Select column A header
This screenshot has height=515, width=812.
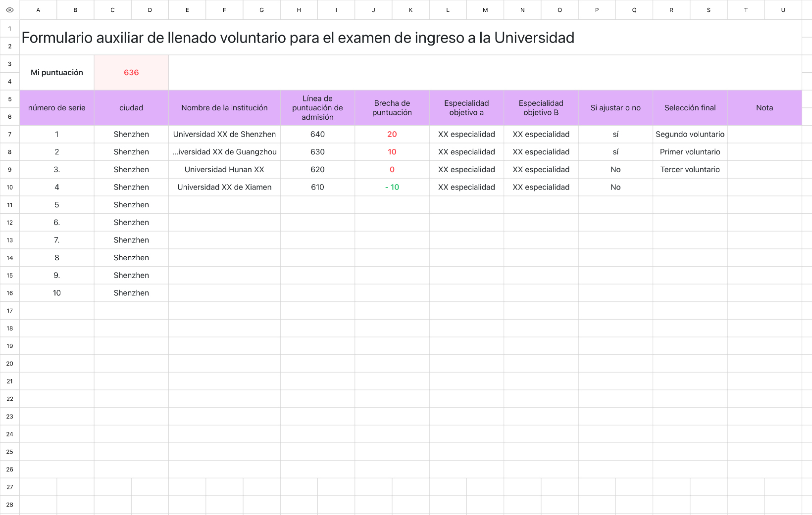coord(38,10)
